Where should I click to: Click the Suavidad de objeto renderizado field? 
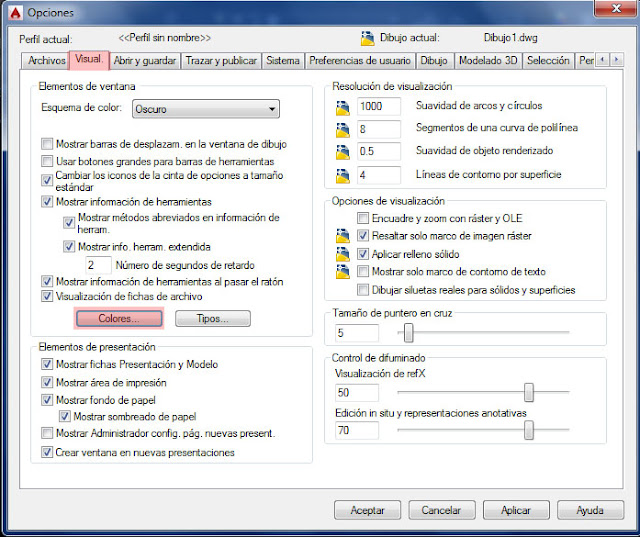coord(379,151)
